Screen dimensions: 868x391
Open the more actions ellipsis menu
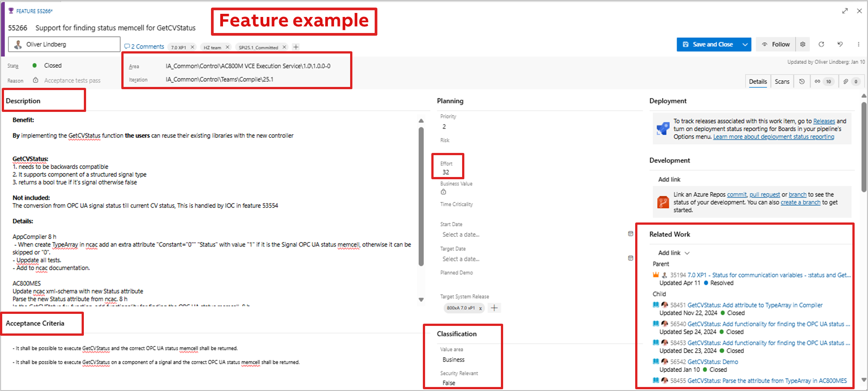click(x=858, y=44)
